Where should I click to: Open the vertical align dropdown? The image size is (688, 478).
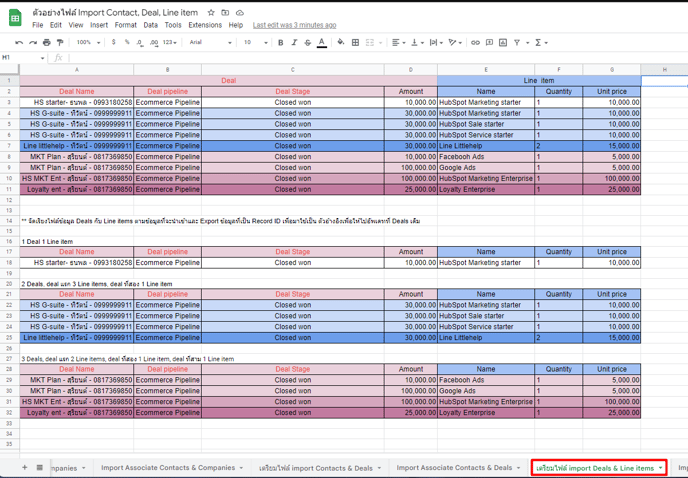pyautogui.click(x=417, y=43)
